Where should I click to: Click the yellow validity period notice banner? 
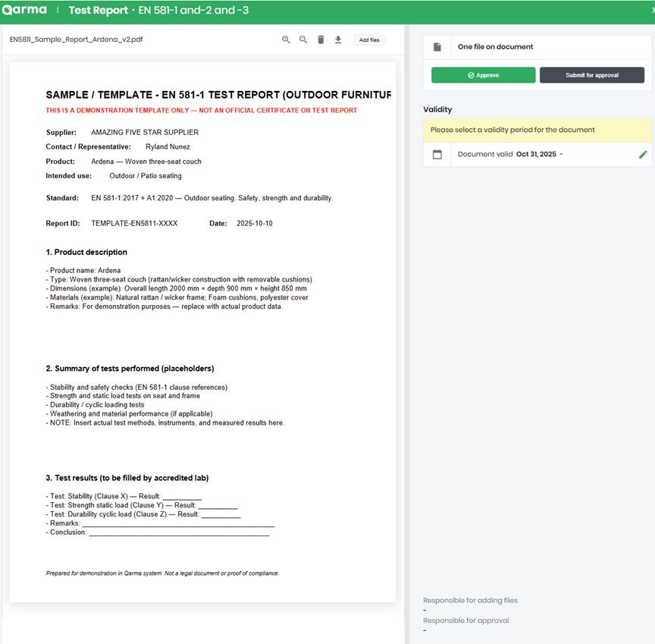pos(536,130)
